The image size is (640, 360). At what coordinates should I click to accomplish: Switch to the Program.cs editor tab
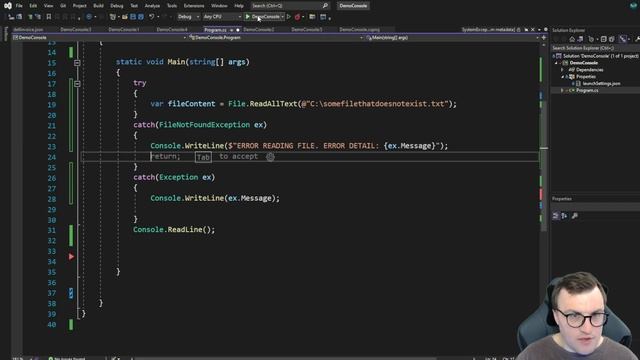tap(215, 30)
